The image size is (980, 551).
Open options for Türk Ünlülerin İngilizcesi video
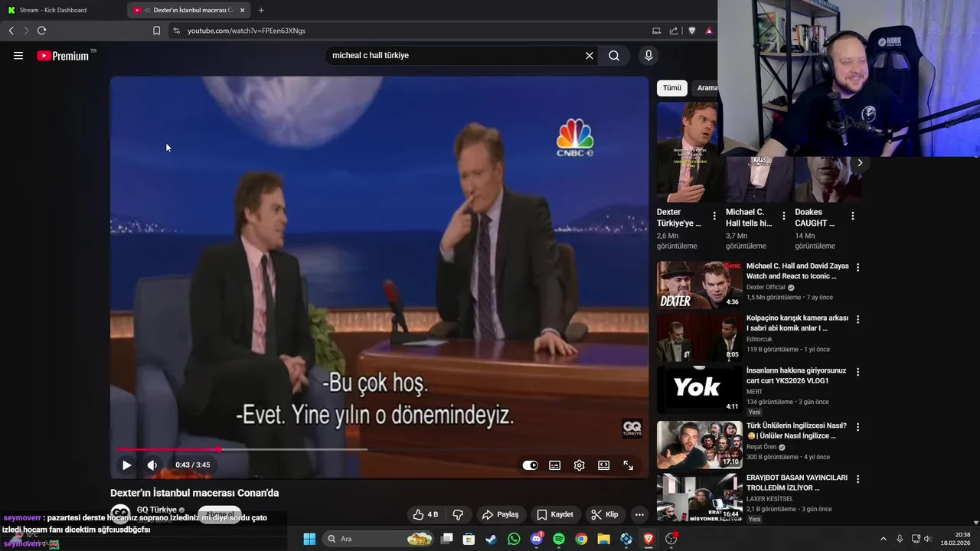[857, 426]
